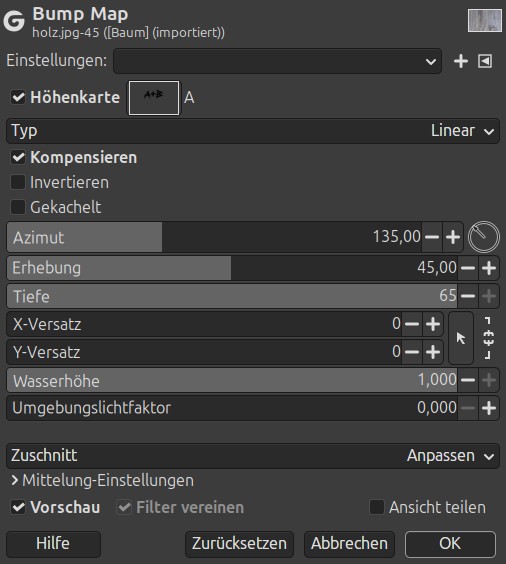Uncheck the Kompensieren checkbox
The width and height of the screenshot is (506, 564).
(x=18, y=158)
